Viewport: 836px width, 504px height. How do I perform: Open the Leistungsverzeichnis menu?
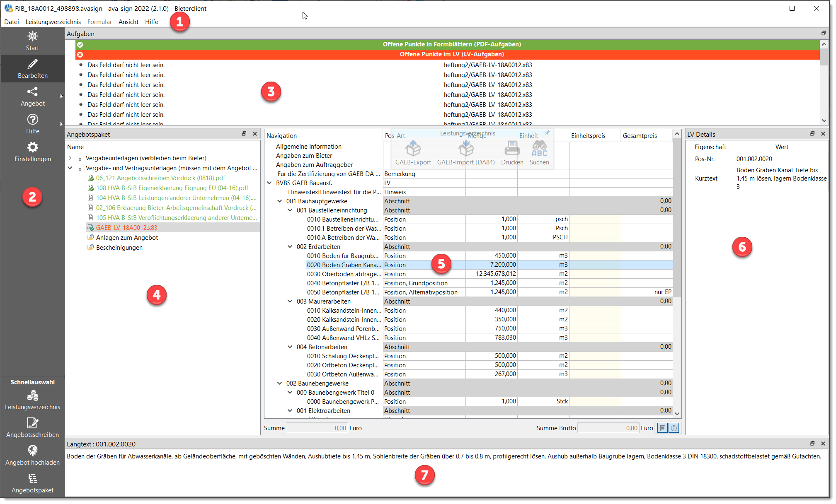tap(53, 22)
